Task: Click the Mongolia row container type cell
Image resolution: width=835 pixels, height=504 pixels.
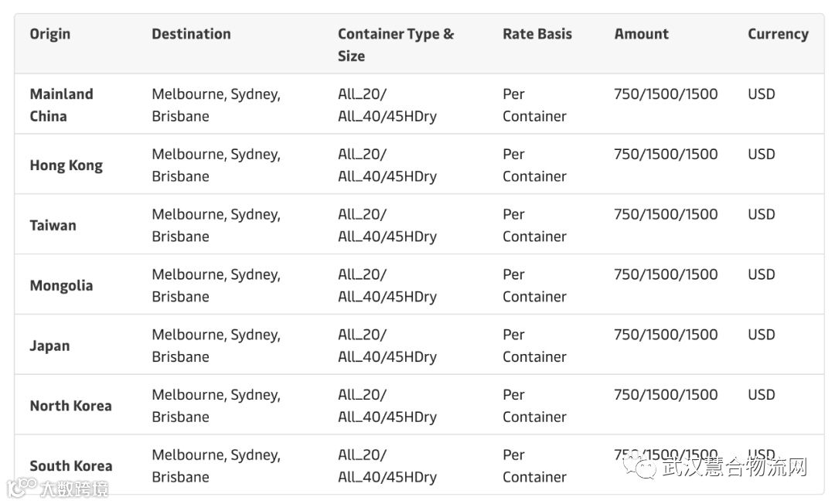Action: click(387, 286)
